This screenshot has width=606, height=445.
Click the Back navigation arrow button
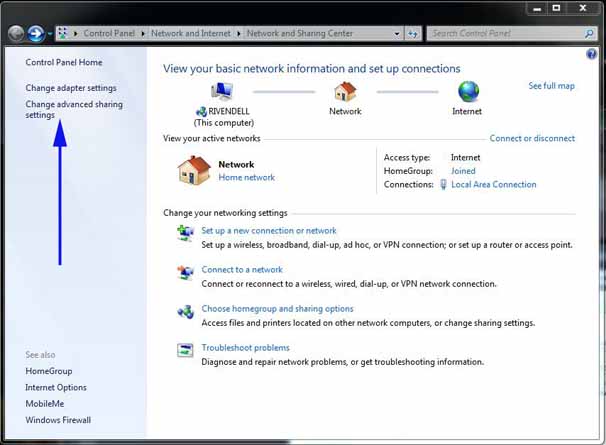point(16,34)
